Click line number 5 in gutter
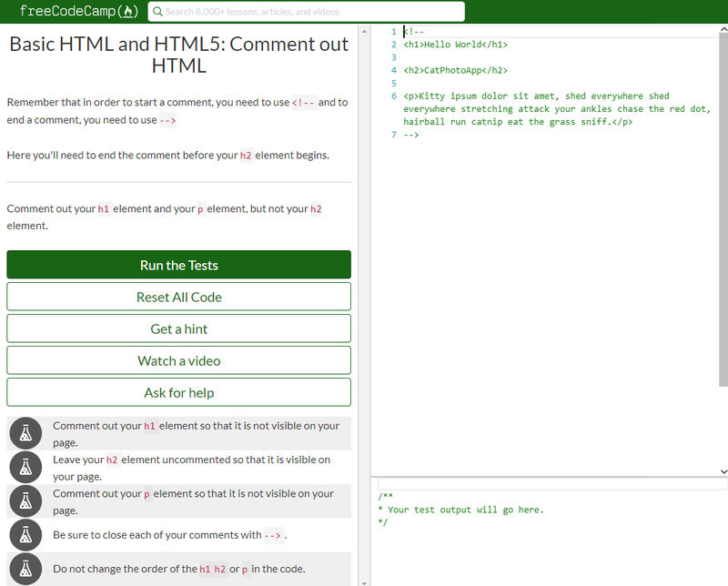728x586 pixels. tap(394, 84)
